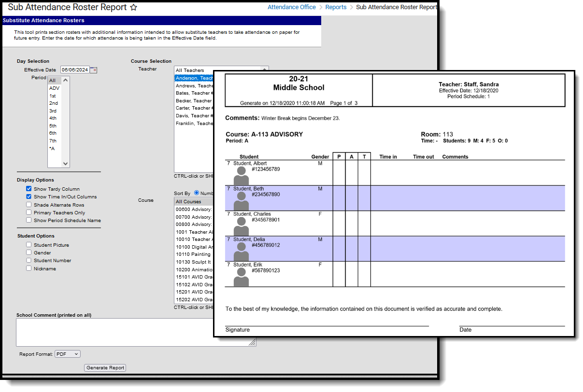Uncheck Show Tardy Column

(29, 189)
